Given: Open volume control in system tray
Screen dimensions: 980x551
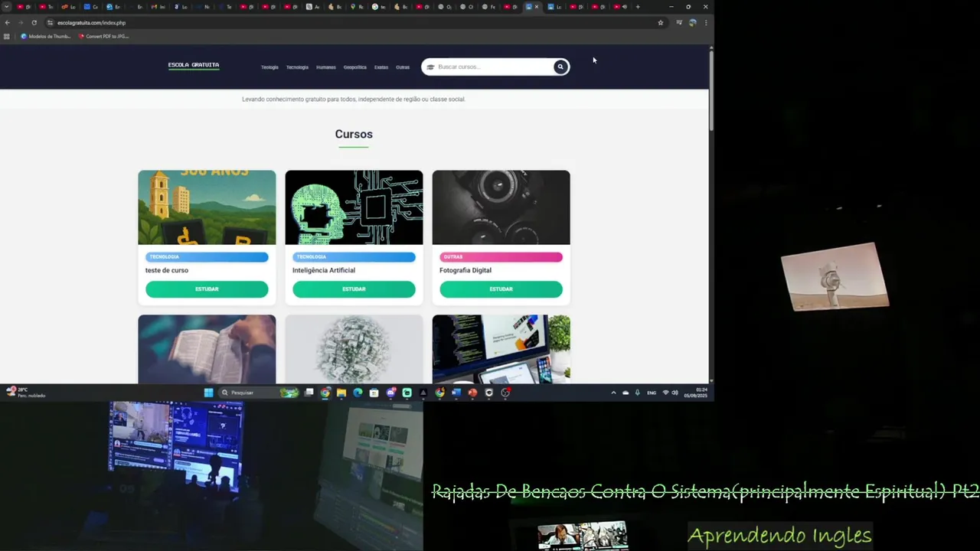Looking at the screenshot, I should coord(675,393).
